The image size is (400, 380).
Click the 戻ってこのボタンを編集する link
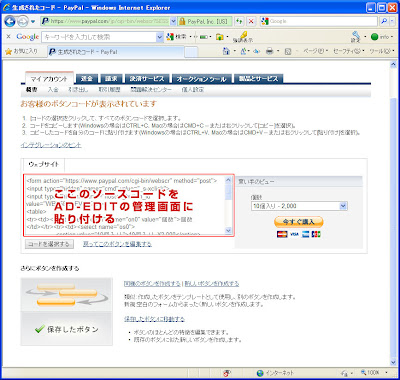pyautogui.click(x=117, y=244)
